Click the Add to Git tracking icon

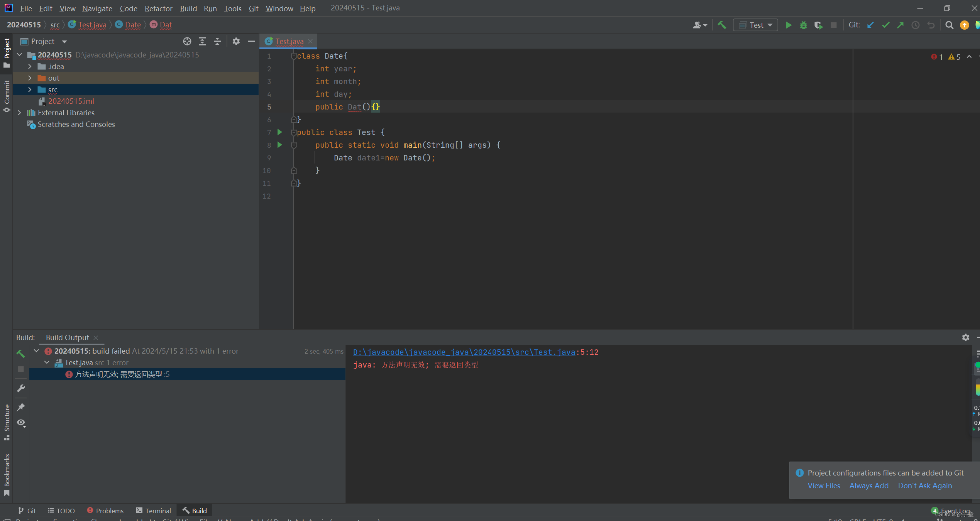pyautogui.click(x=868, y=486)
